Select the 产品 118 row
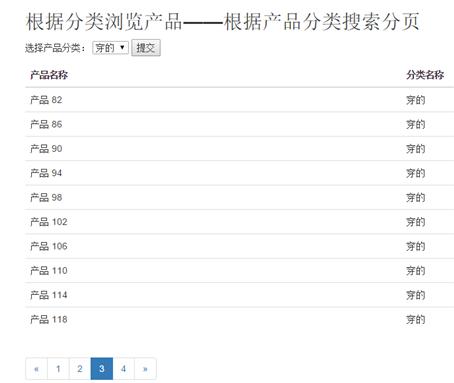454x383 pixels. point(239,319)
